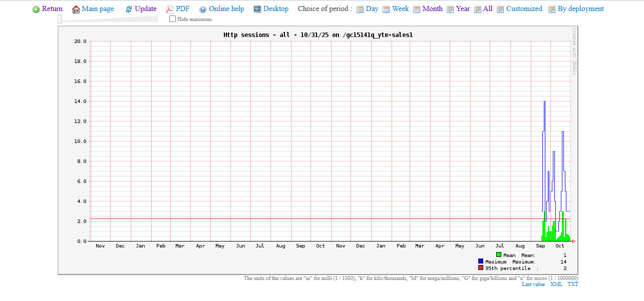This screenshot has height=301, width=644.
Task: Click the Day period calendar icon
Action: pyautogui.click(x=360, y=9)
